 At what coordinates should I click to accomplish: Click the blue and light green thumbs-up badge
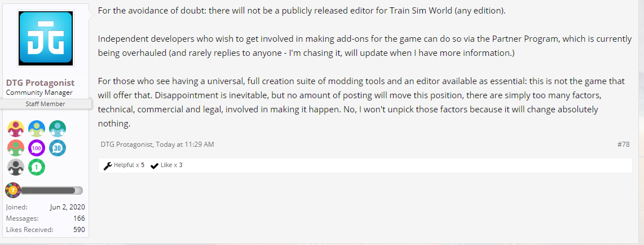[37, 129]
